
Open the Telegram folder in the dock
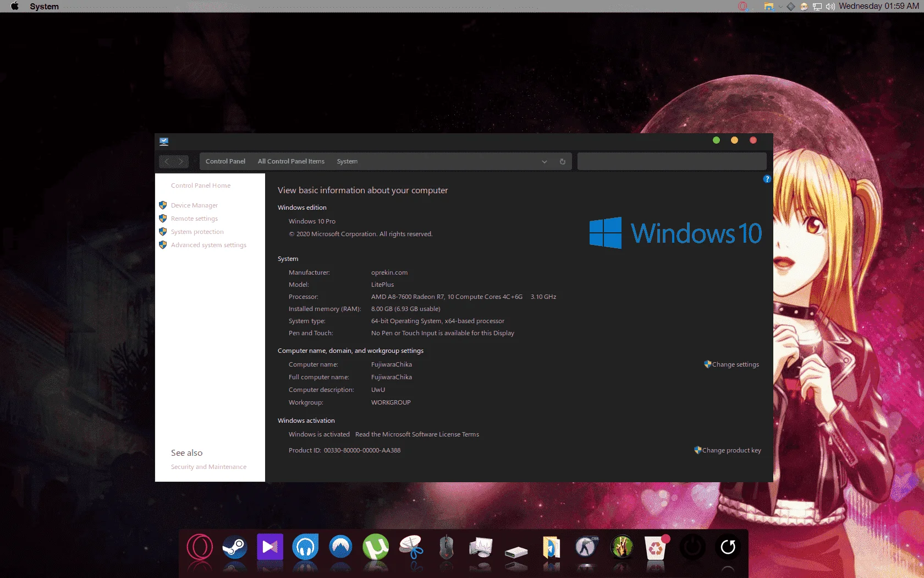551,547
